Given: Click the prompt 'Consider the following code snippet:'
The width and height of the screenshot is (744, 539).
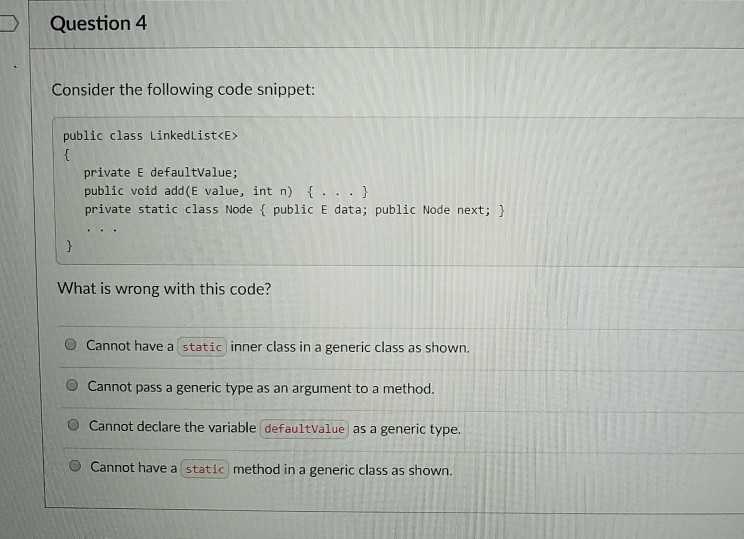Looking at the screenshot, I should point(183,89).
